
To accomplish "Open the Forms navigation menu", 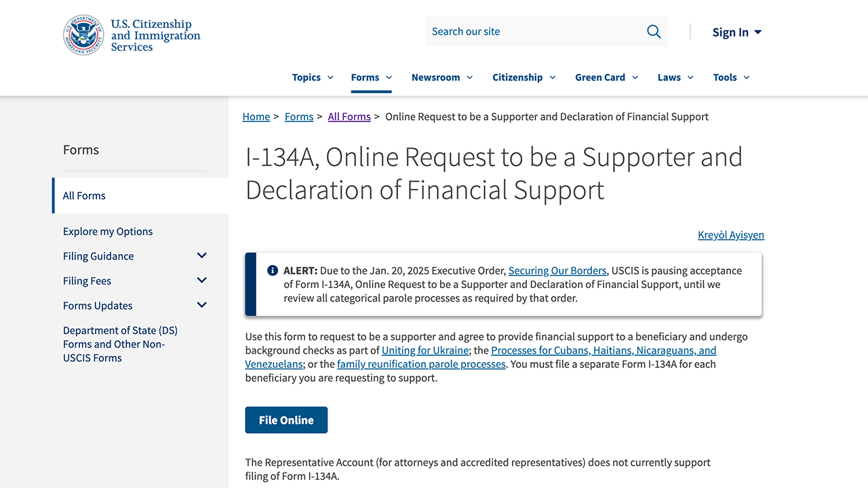I will click(371, 77).
